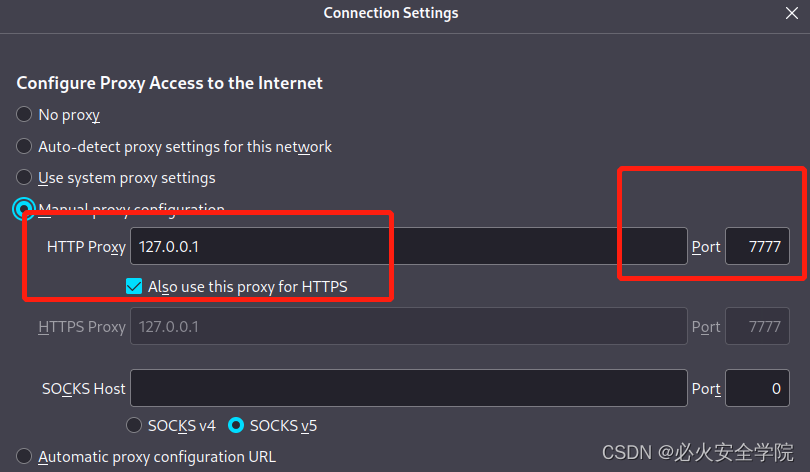Click the HTTP Proxy label

point(86,246)
